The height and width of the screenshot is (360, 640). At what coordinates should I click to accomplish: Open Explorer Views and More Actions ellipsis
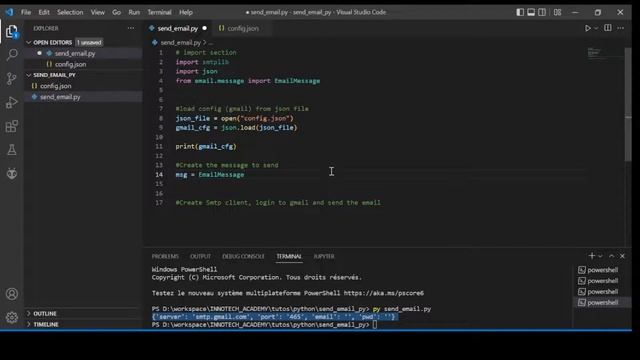pos(131,28)
